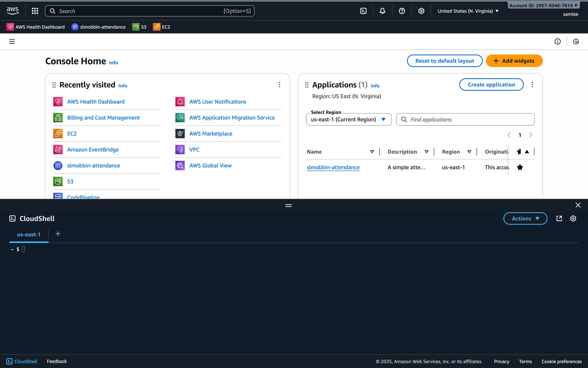
Task: Open the CloudShell icon in top navigation bar
Action: (363, 11)
